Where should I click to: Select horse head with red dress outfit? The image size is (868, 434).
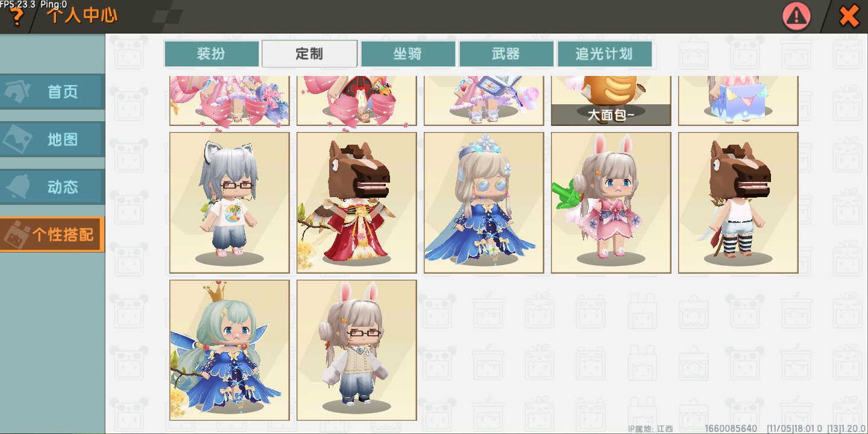point(357,203)
